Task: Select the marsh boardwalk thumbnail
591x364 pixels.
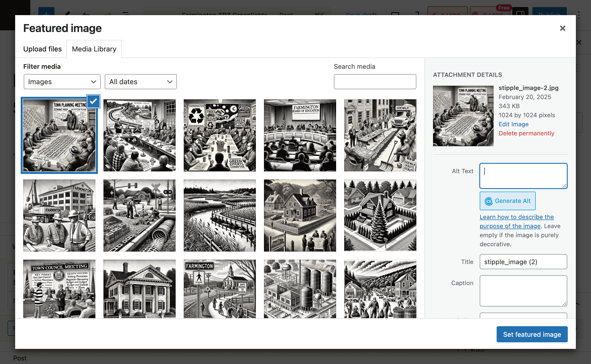Action: 220,216
